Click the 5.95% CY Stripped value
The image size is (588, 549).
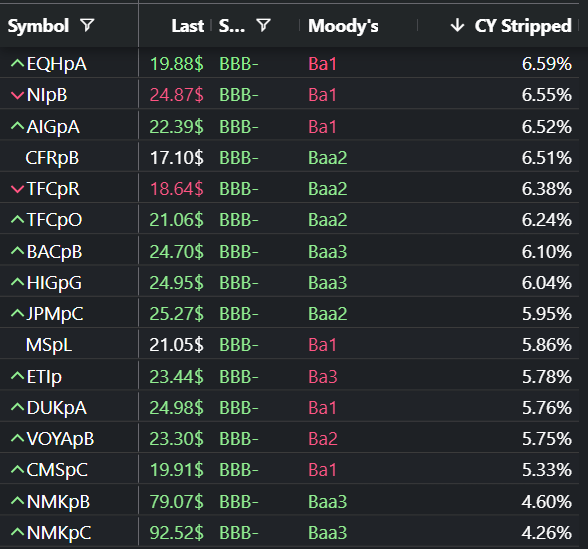[x=547, y=314]
